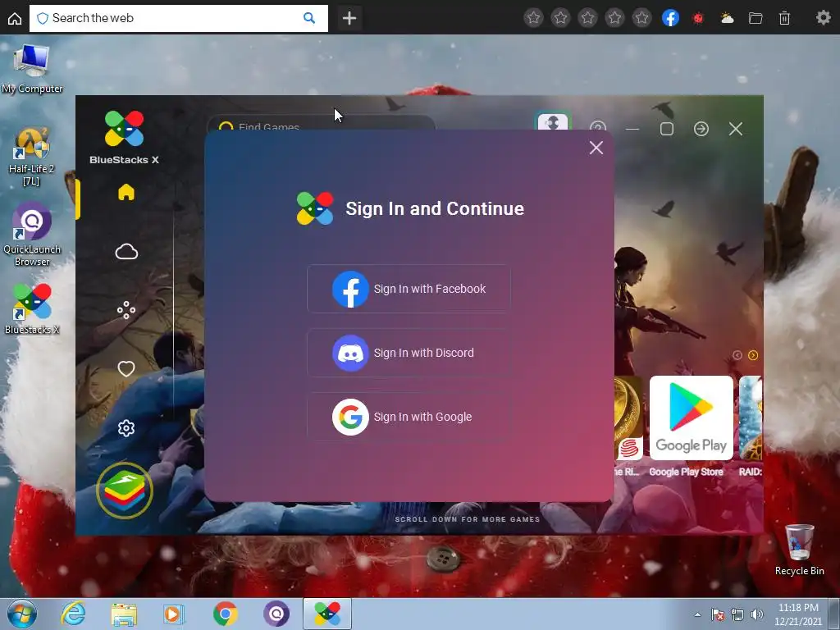Click the first star bookmark slot
This screenshot has height=630, width=840.
tap(533, 18)
